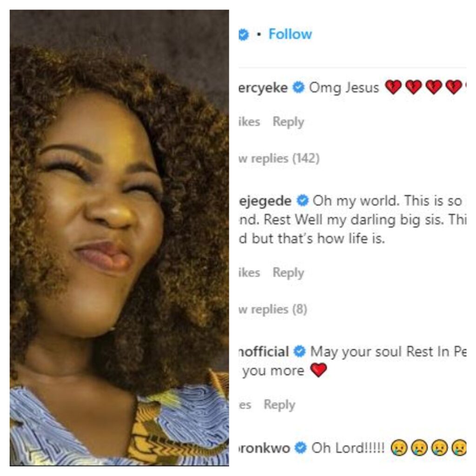Open ejegede commenter profile
This screenshot has height=476, width=476.
tap(265, 201)
